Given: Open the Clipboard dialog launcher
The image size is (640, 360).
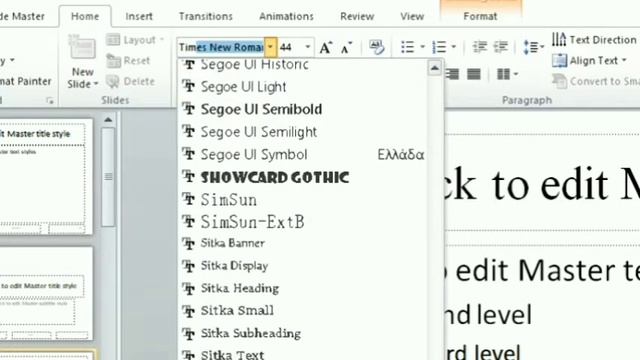Looking at the screenshot, I should 49,100.
